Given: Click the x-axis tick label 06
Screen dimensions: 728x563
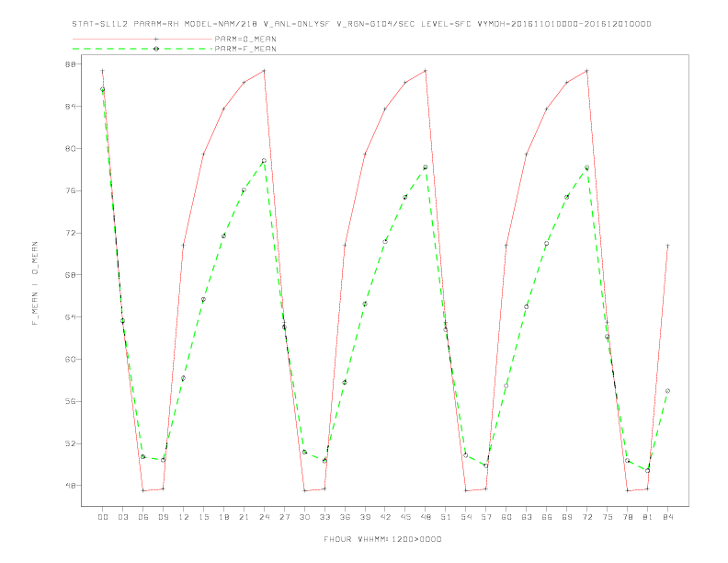Looking at the screenshot, I should pos(143,517).
